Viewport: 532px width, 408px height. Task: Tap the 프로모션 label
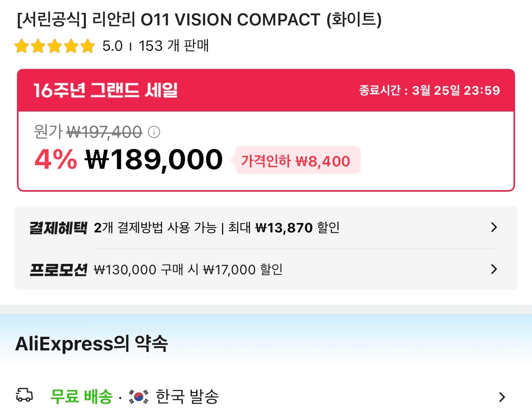point(58,269)
